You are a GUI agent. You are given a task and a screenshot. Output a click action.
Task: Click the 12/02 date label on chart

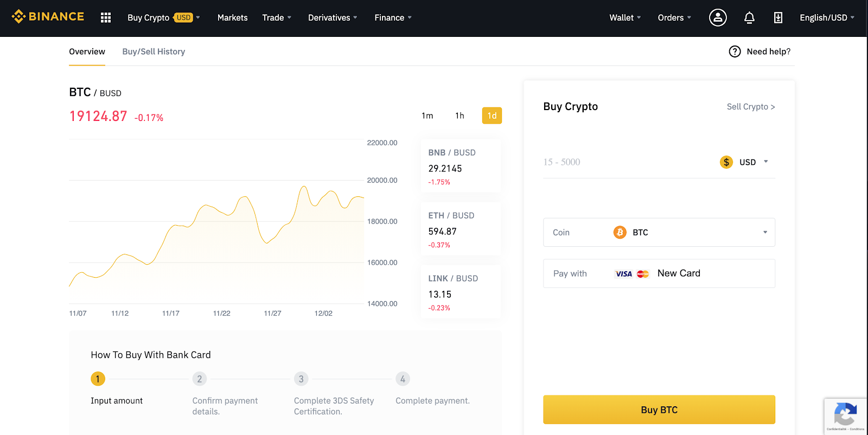pos(323,314)
